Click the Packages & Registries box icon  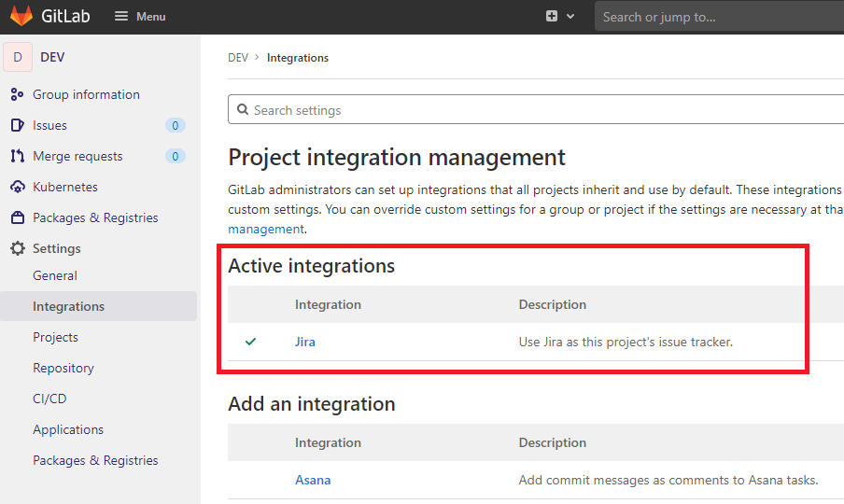pyautogui.click(x=17, y=217)
